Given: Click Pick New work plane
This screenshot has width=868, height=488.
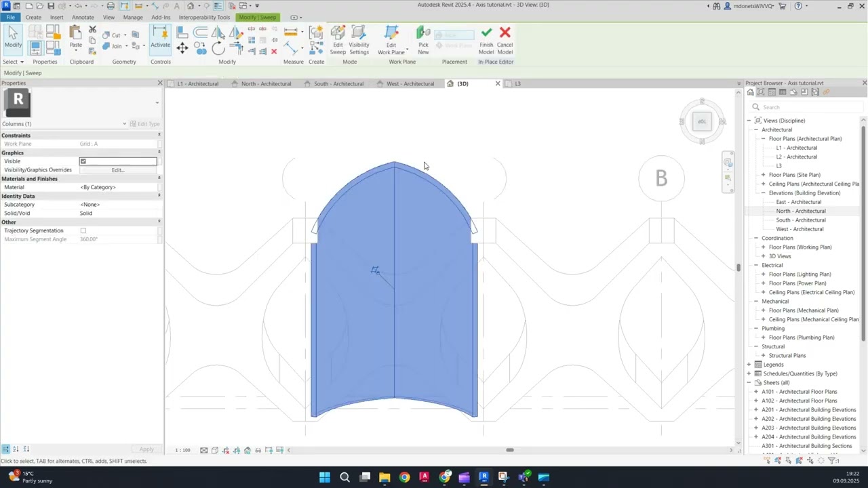Looking at the screenshot, I should 423,41.
